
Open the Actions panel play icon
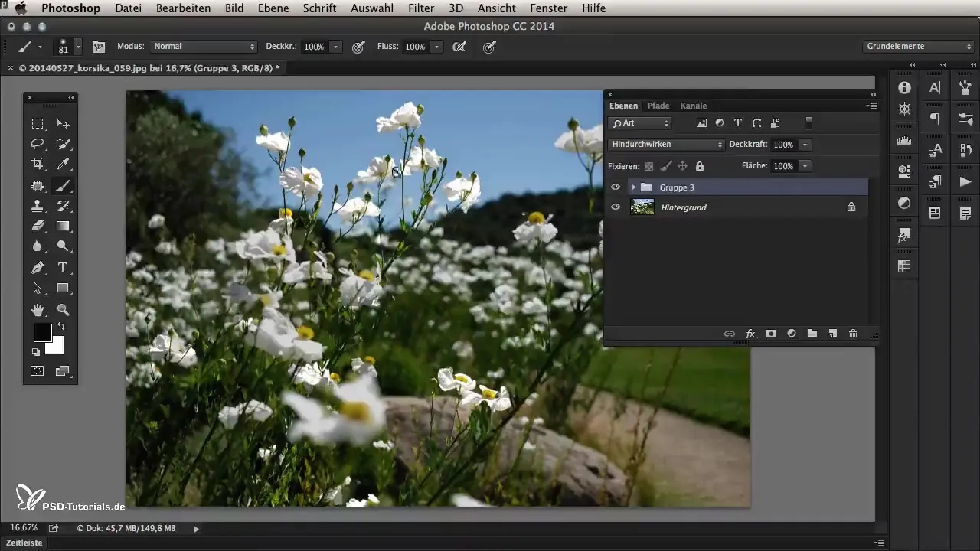[965, 181]
